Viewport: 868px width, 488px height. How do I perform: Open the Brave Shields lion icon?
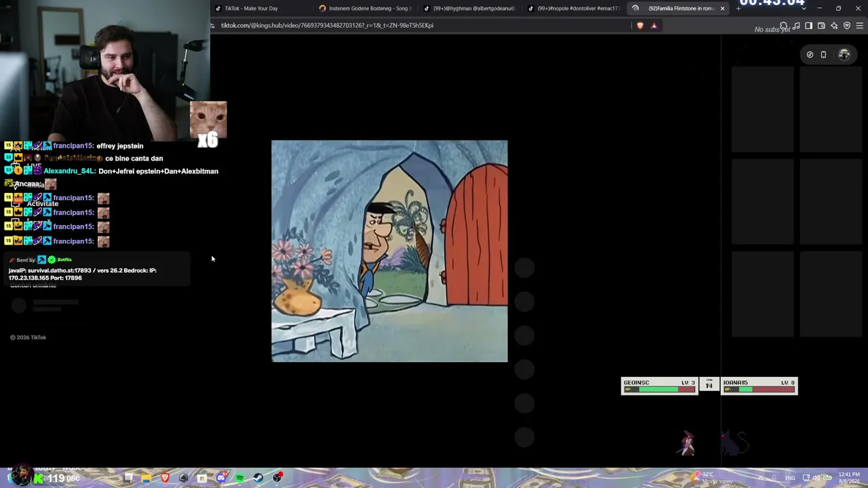coord(640,26)
